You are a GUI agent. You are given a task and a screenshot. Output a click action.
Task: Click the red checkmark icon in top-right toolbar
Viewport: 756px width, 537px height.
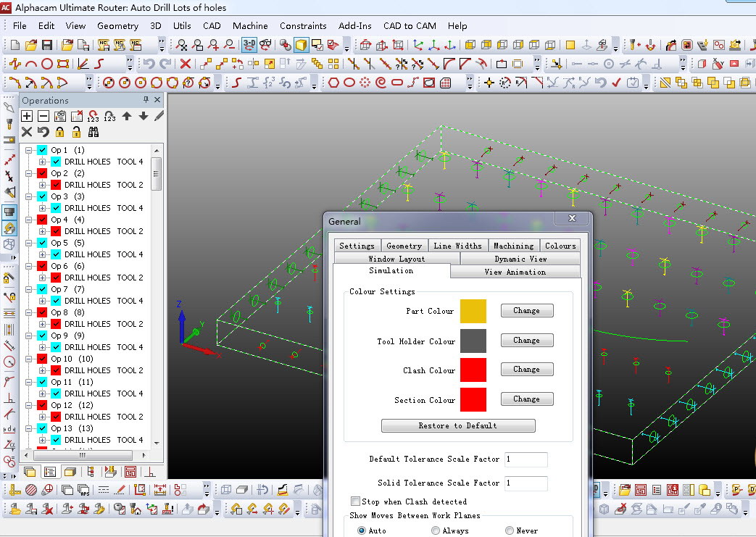coord(616,83)
